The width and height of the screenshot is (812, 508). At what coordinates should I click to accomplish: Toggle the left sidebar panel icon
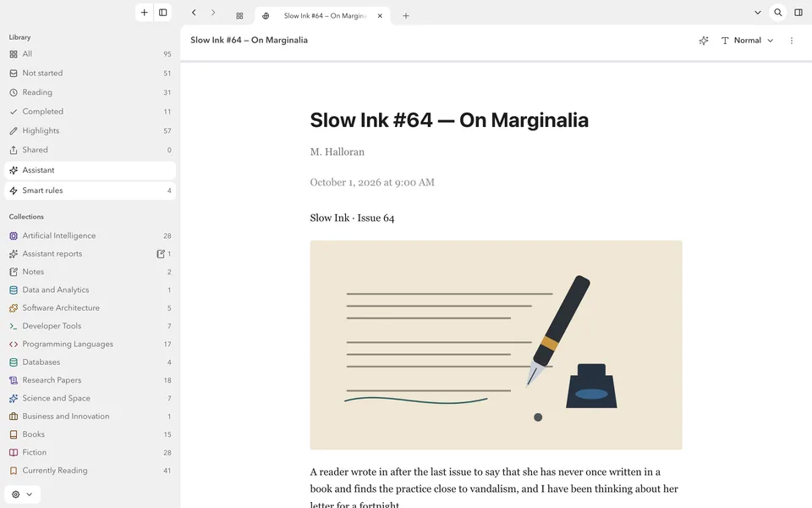tap(162, 13)
